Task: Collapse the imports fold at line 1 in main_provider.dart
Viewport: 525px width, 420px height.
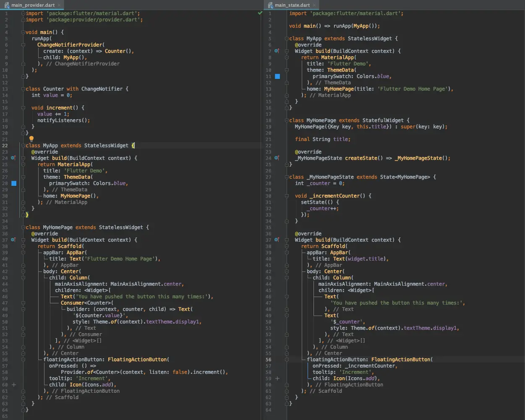Action: (24, 13)
